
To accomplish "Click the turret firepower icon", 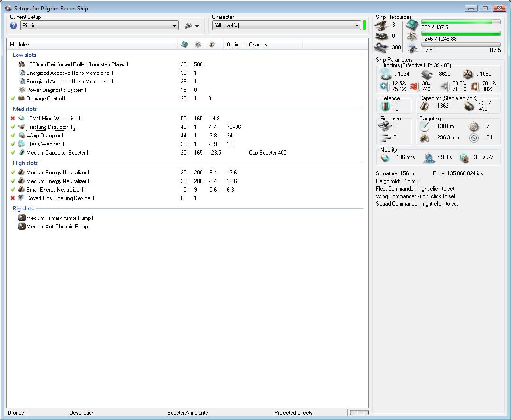I will point(385,126).
